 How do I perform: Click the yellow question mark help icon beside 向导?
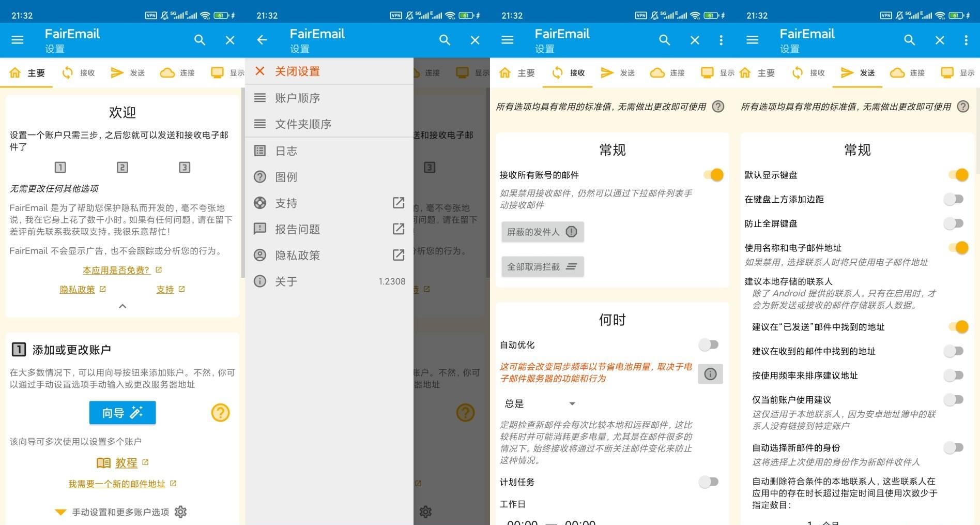220,413
